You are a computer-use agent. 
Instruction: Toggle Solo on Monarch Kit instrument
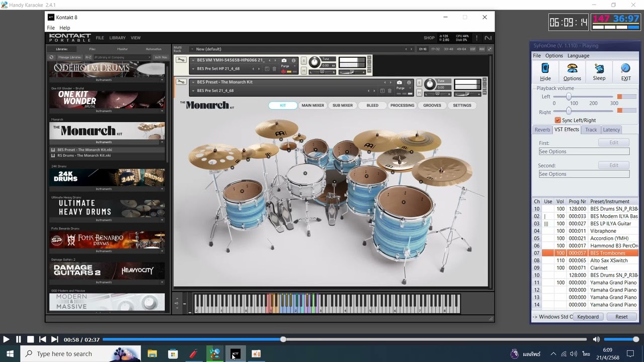pos(419,82)
